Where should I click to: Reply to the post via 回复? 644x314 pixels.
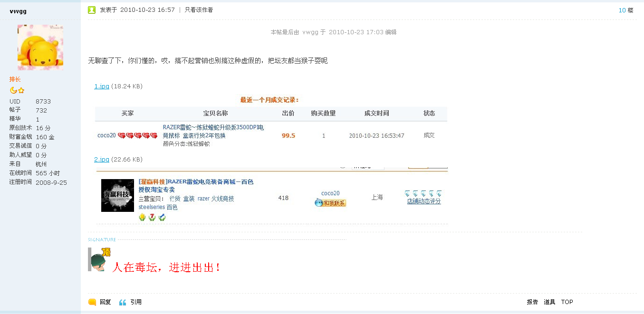pyautogui.click(x=105, y=302)
